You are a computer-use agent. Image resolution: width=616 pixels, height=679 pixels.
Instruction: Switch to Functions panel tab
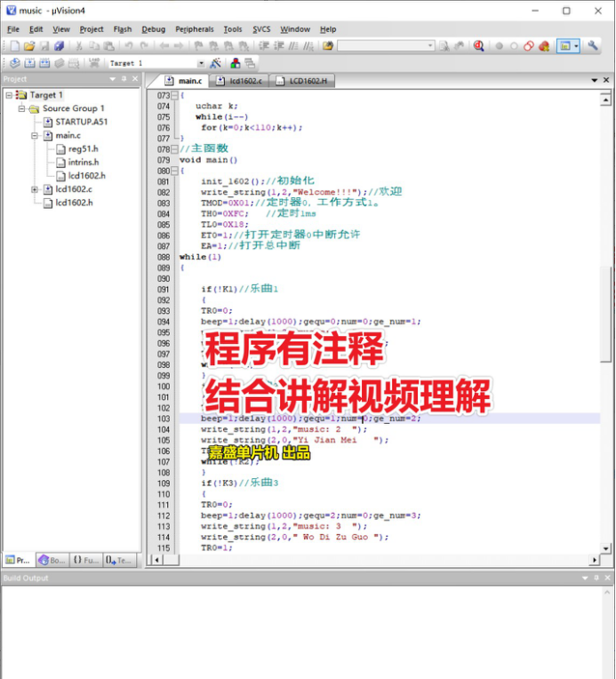(x=85, y=560)
